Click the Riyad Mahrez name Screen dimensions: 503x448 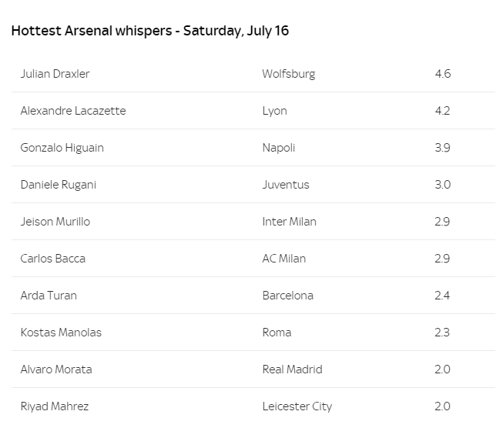pyautogui.click(x=55, y=406)
